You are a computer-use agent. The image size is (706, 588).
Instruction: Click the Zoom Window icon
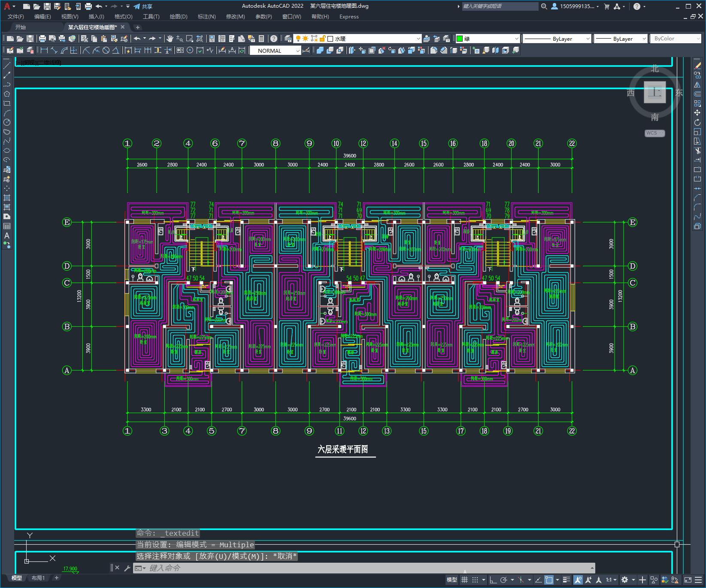click(x=189, y=39)
